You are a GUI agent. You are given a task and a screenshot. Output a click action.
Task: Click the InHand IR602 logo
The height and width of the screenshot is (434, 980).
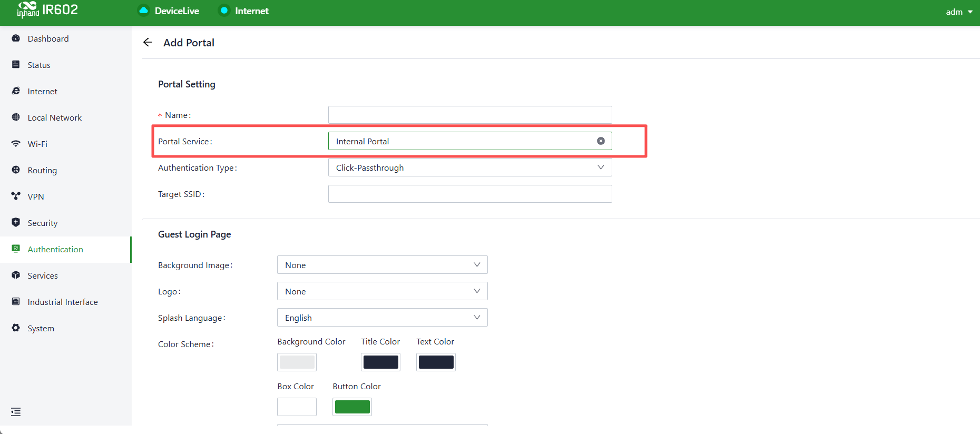[47, 10]
